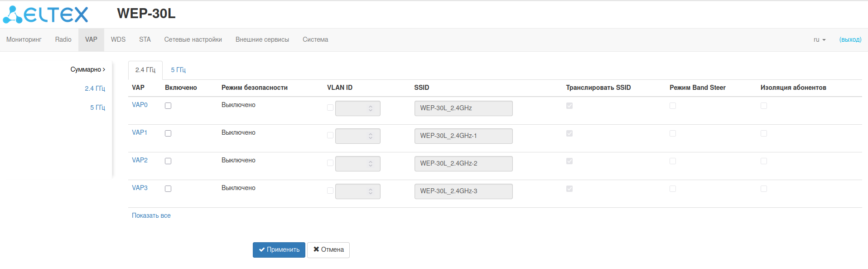Enable the VAP2 access point checkbox
The height and width of the screenshot is (269, 868).
pos(168,161)
